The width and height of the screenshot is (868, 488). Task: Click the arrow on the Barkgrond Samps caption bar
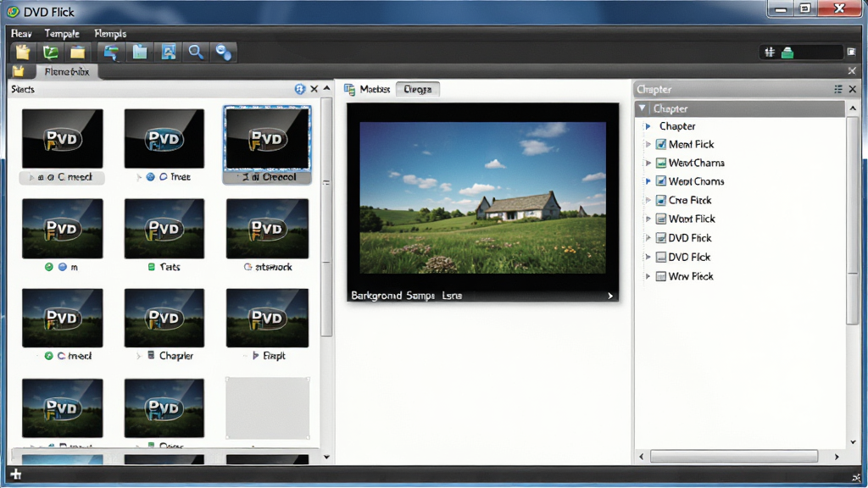(610, 296)
